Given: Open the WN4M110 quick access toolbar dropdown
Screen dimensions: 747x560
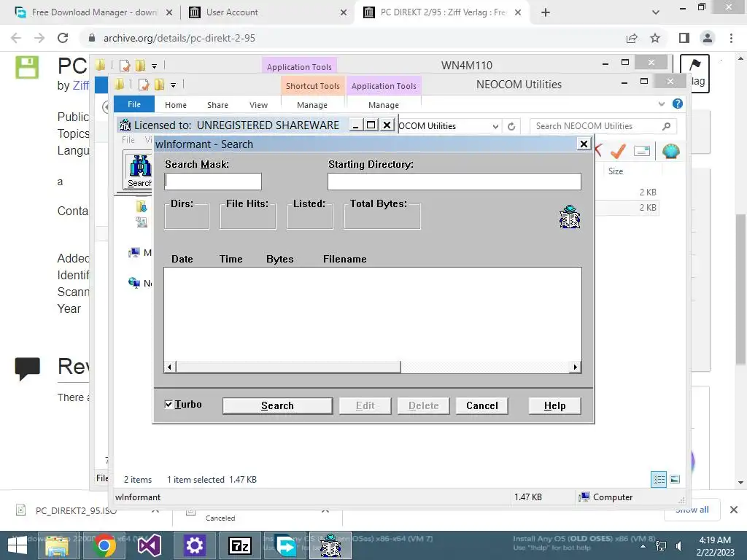Looking at the screenshot, I should (x=155, y=66).
